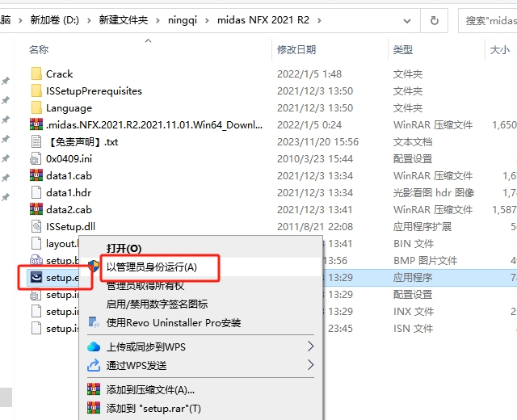Click the WinRAR icon beside 添加到压缩文件
The height and width of the screenshot is (420, 517).
(x=94, y=389)
